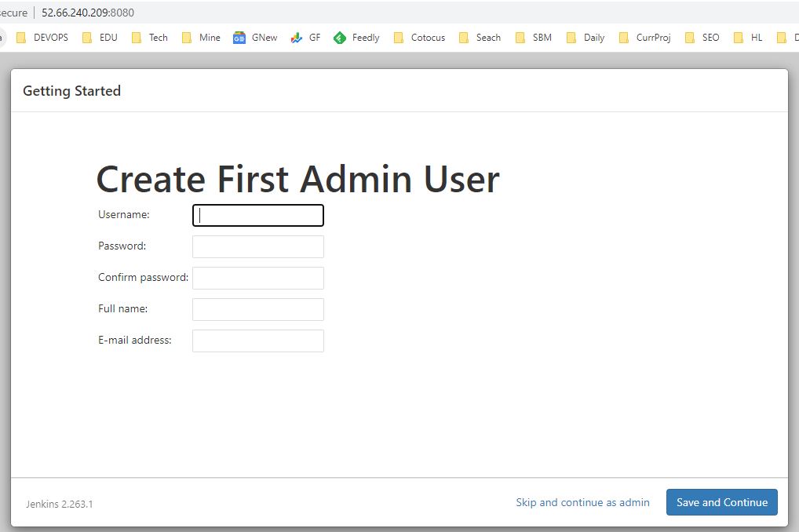Viewport: 799px width, 532px height.
Task: Open the Tech bookmark folder
Action: (149, 38)
